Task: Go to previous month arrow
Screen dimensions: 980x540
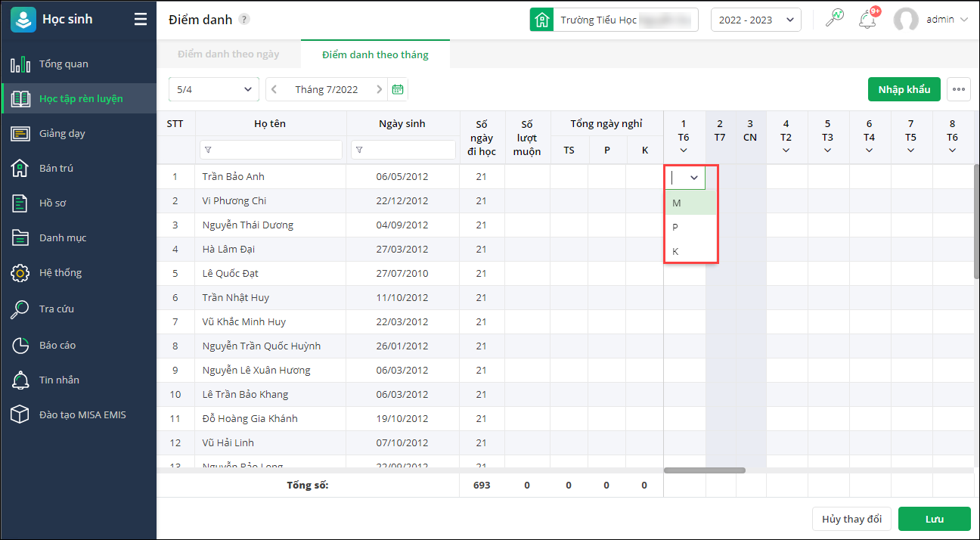Action: (x=274, y=89)
